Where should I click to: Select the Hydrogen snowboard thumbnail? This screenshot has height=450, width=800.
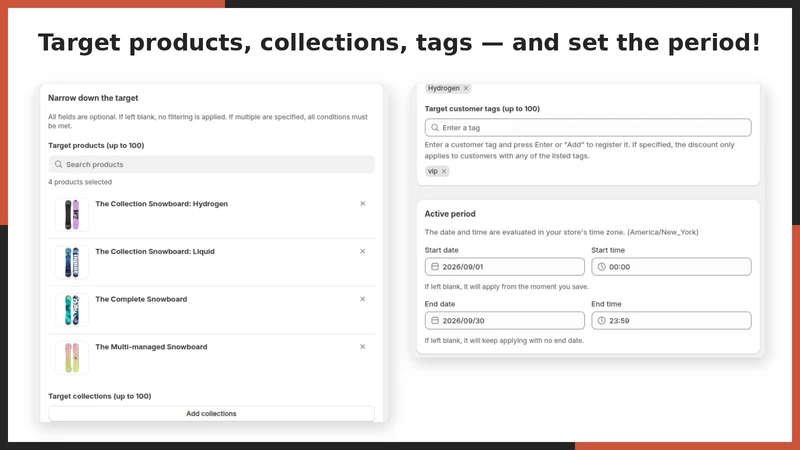tap(72, 215)
